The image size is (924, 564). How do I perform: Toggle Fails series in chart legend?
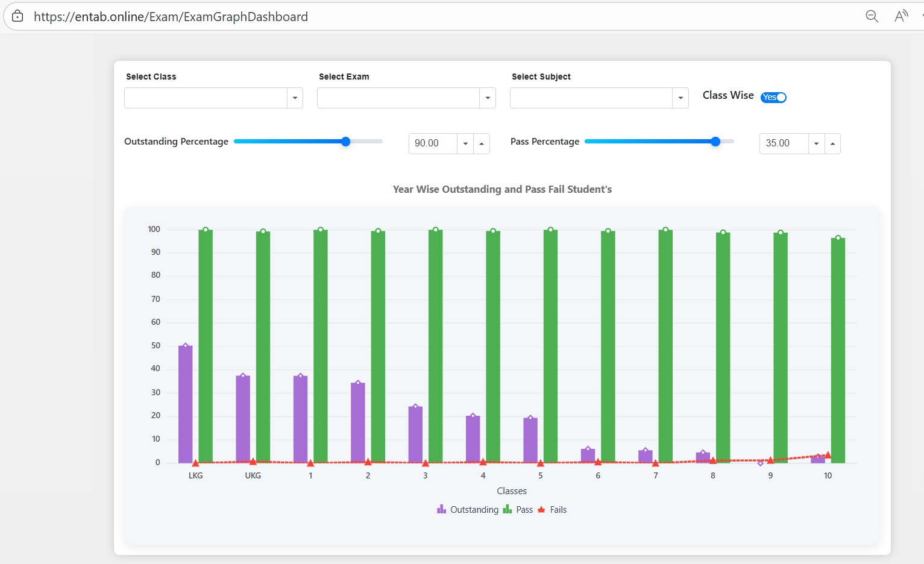coord(552,510)
